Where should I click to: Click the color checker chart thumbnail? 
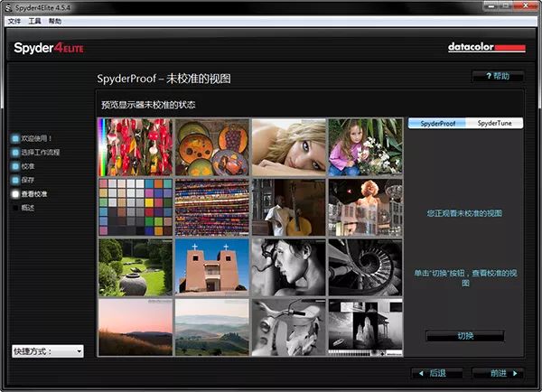click(134, 207)
